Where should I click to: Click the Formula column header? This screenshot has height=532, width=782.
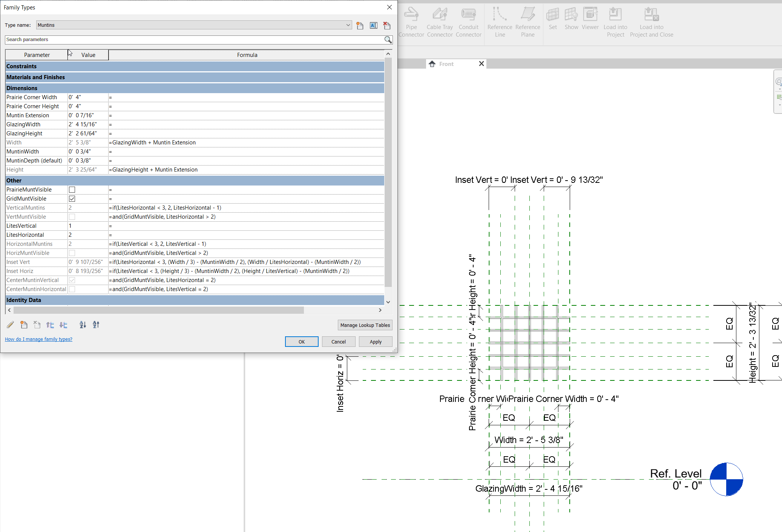247,55
